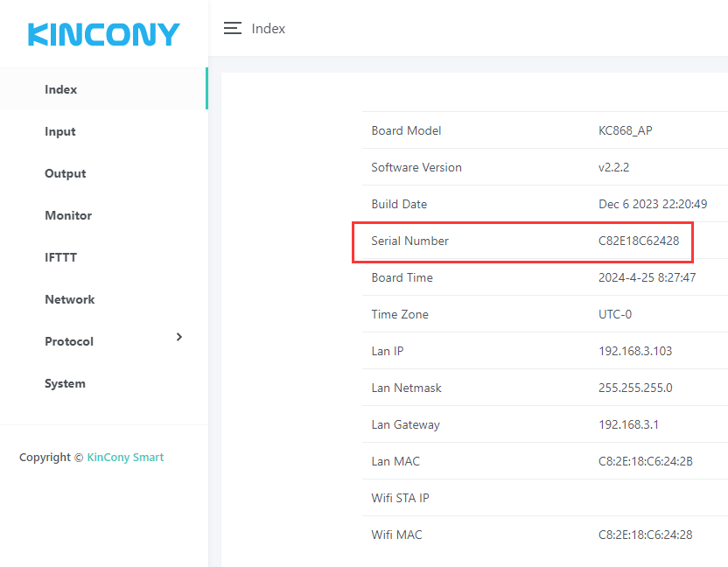The height and width of the screenshot is (567, 728).
Task: Select Monitor from the sidebar
Action: pyautogui.click(x=68, y=215)
